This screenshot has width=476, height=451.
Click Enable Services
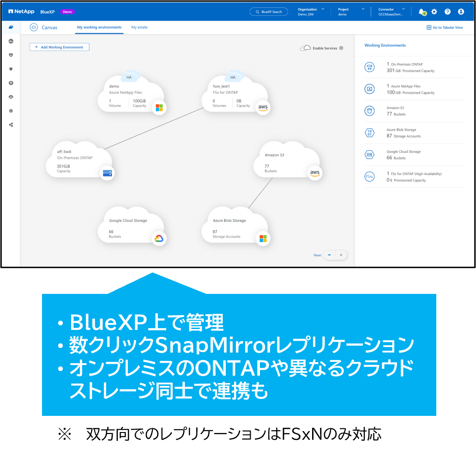(x=325, y=48)
